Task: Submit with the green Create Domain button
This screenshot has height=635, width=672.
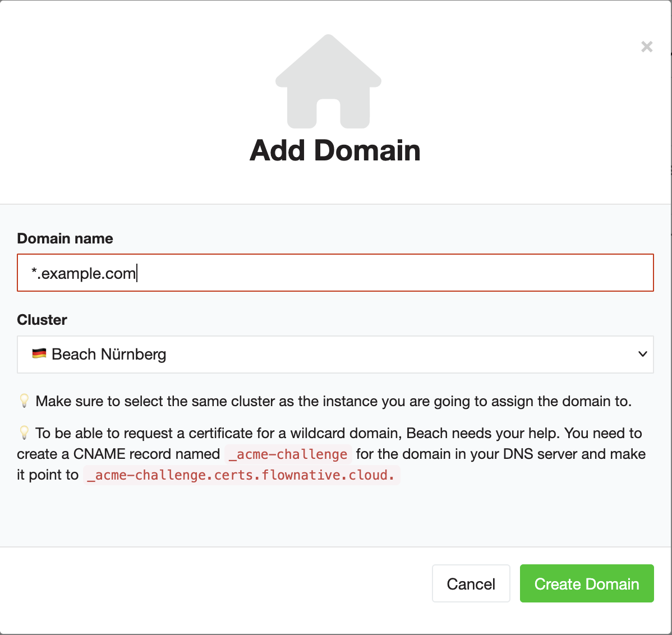Action: coord(586,583)
